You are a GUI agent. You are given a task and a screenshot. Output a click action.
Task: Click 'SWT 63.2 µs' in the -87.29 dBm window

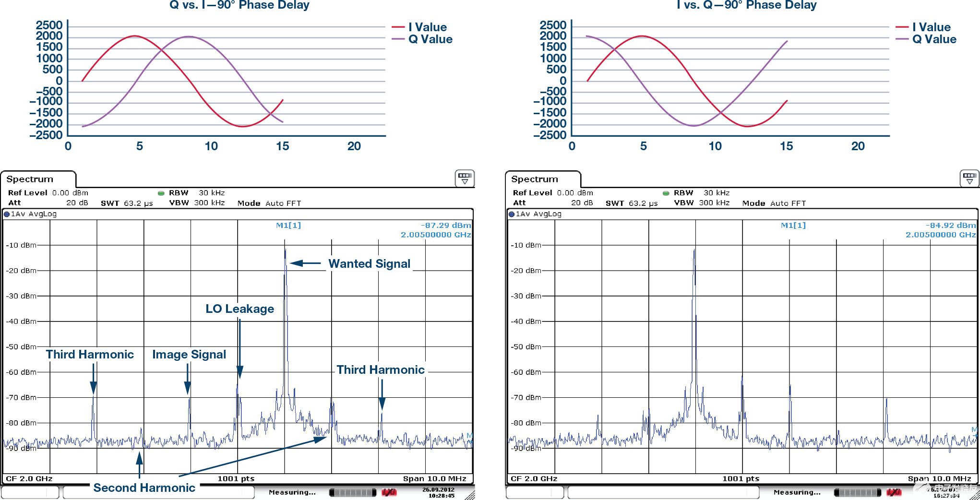[x=127, y=203]
